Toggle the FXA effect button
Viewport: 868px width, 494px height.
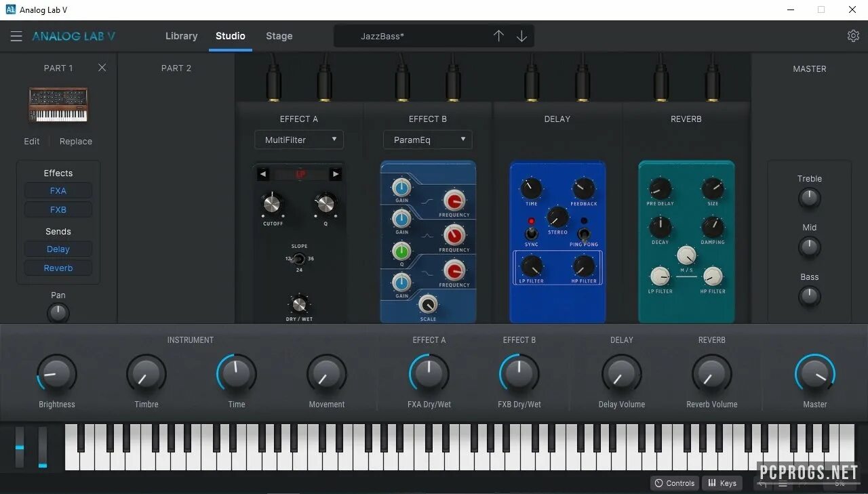pos(58,191)
